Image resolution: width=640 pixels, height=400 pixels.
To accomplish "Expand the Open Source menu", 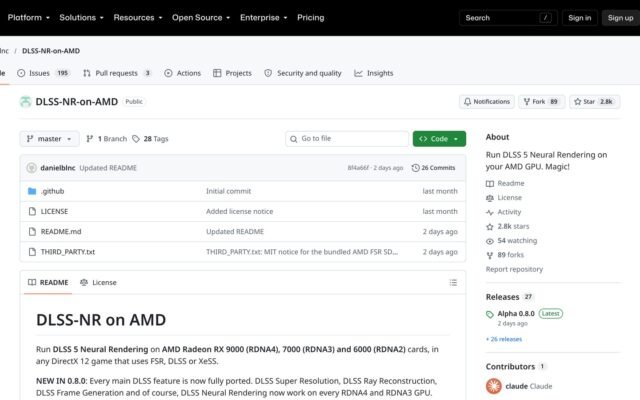I will (x=201, y=18).
